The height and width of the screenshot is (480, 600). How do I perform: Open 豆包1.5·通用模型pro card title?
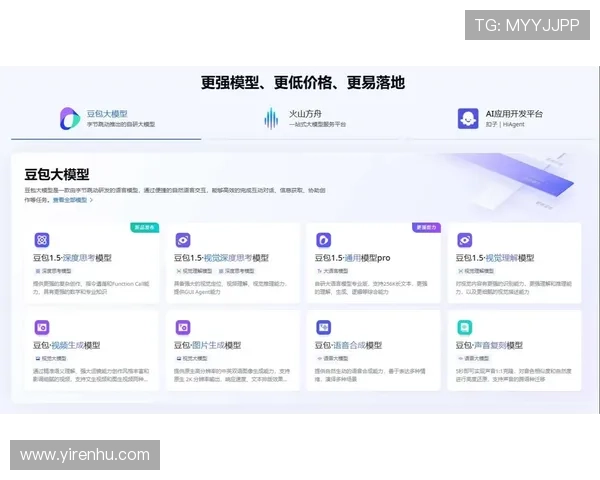[x=352, y=258]
